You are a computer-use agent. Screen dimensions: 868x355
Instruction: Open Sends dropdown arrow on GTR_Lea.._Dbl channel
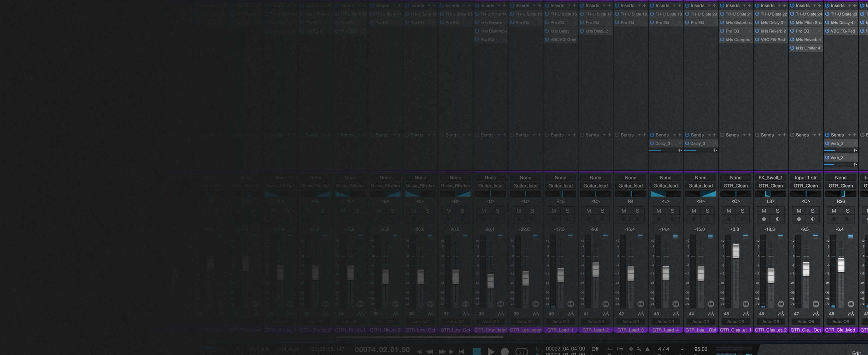709,135
